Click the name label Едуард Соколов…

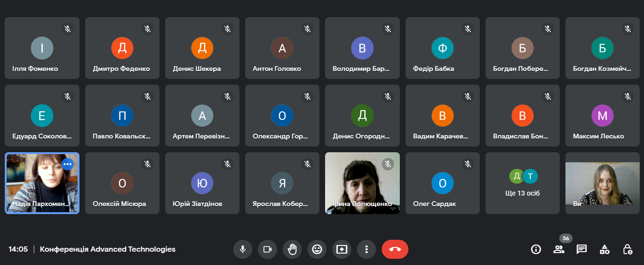[42, 136]
